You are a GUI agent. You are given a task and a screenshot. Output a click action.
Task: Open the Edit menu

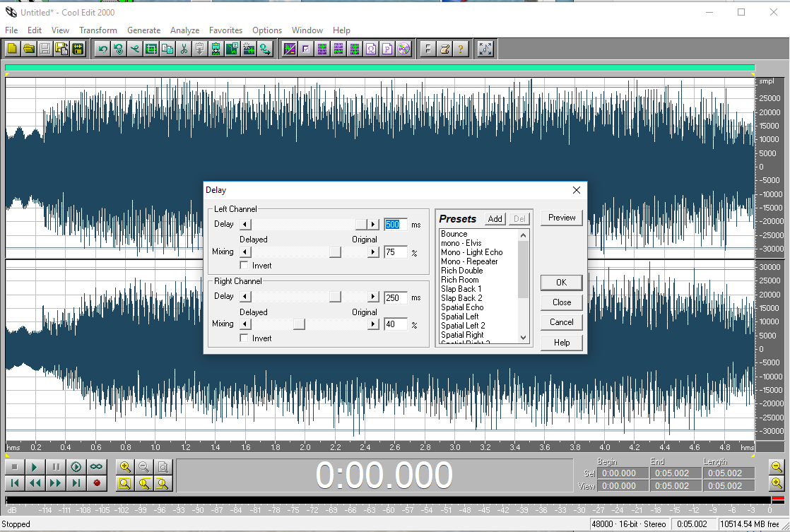[34, 30]
